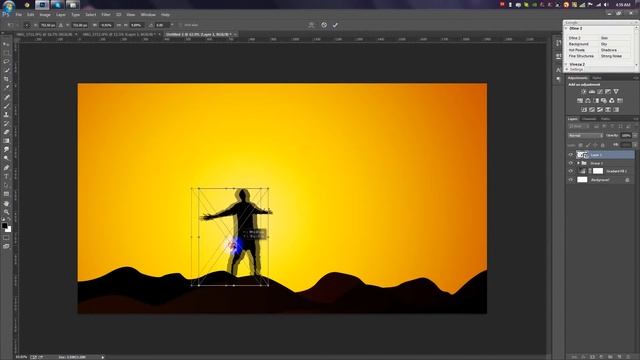This screenshot has width=640, height=360.
Task: Select the Eraser tool
Action: point(6,132)
